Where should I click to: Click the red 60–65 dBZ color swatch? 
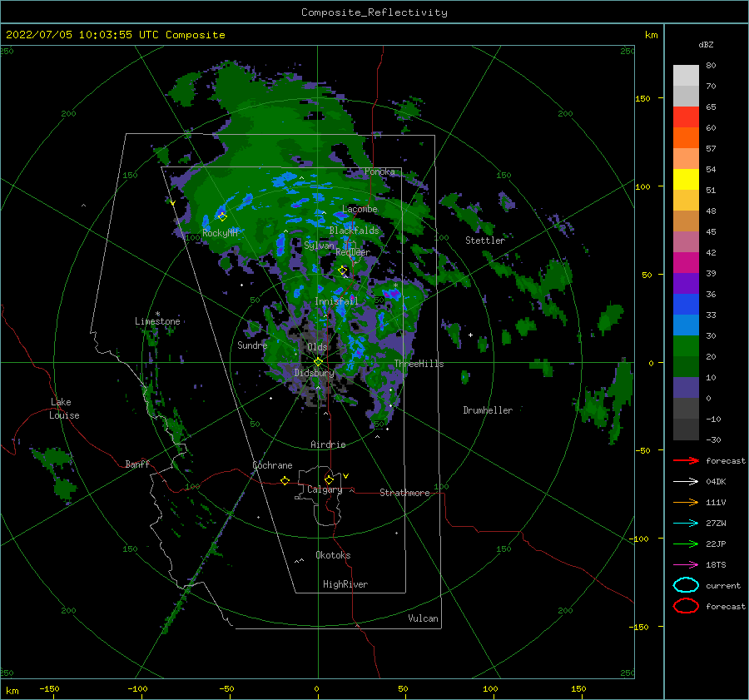pyautogui.click(x=686, y=117)
